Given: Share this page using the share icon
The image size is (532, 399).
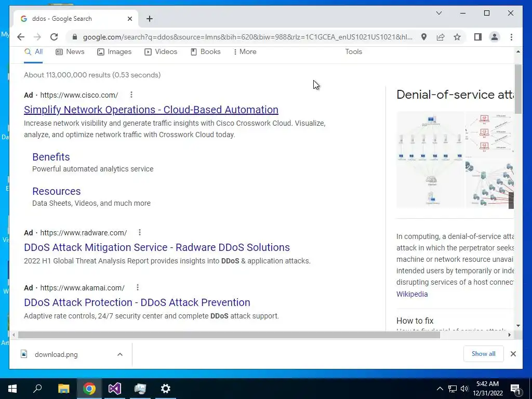Looking at the screenshot, I should (x=441, y=37).
